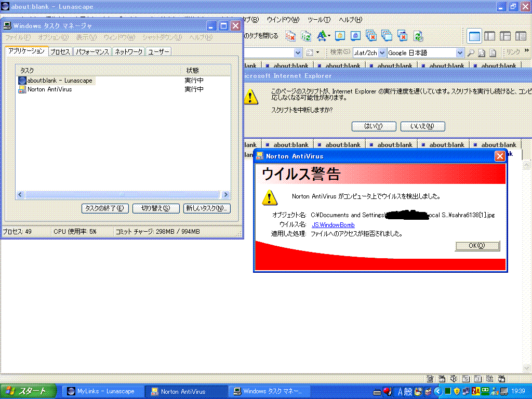Open the オプション(O) menu in Task Manager
Screen dimensions: 532x399
54,37
